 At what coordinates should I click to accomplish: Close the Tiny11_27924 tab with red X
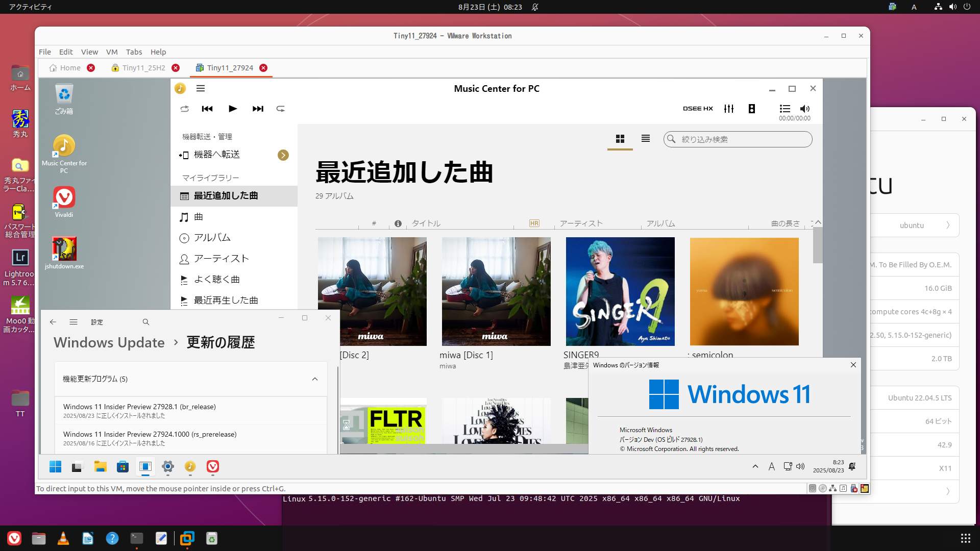pos(263,68)
